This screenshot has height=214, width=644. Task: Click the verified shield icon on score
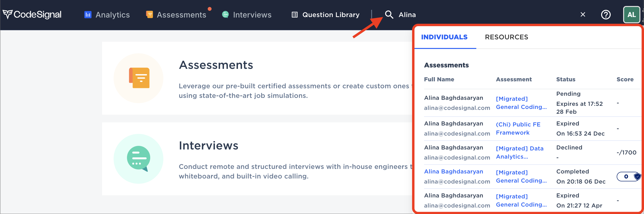637,177
